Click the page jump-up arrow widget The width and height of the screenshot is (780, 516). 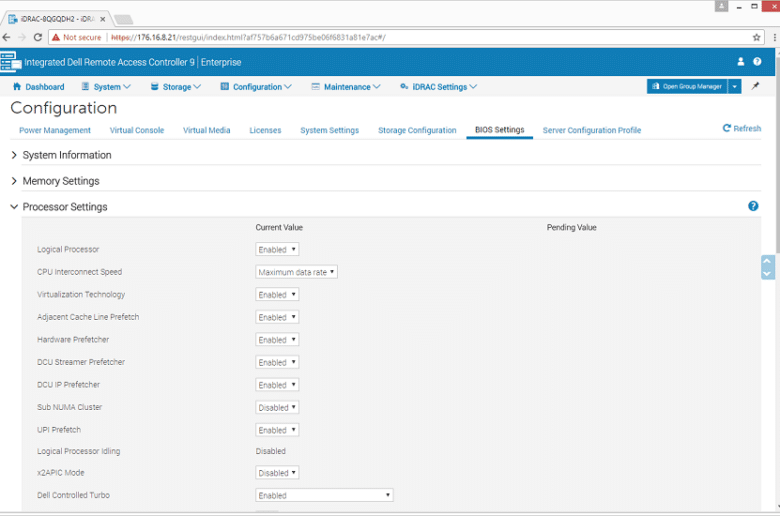click(x=768, y=261)
